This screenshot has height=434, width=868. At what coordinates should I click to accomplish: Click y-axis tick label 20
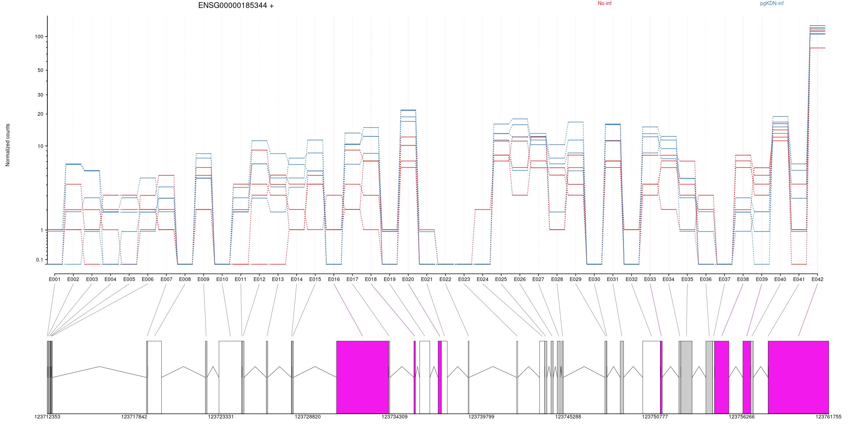click(x=41, y=114)
